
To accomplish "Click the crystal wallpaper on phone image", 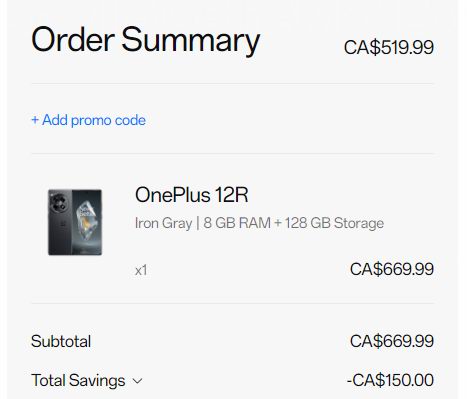I will click(87, 220).
